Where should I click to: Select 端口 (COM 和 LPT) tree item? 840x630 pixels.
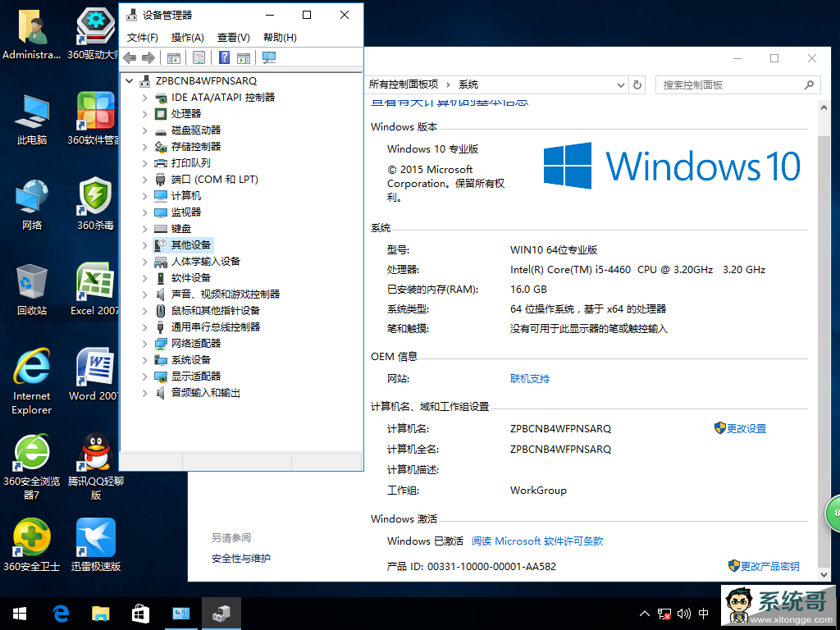point(214,180)
